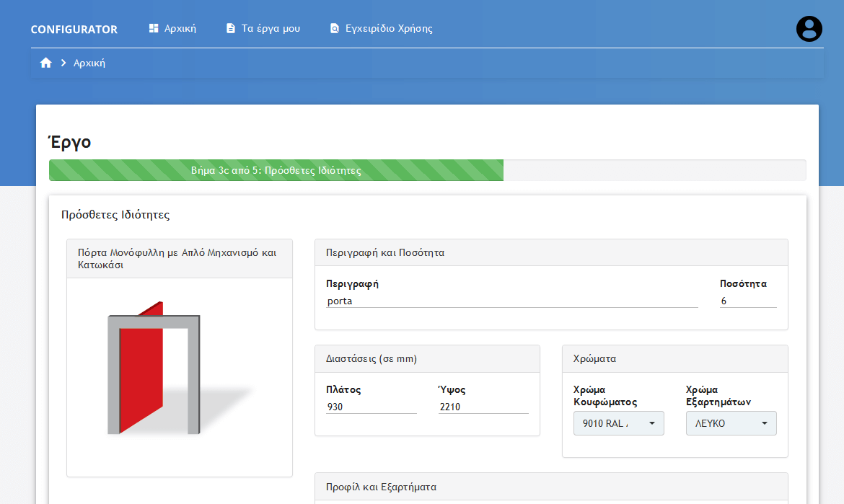Click the Προφίλ και Εξαρτήματα section header

click(x=381, y=487)
